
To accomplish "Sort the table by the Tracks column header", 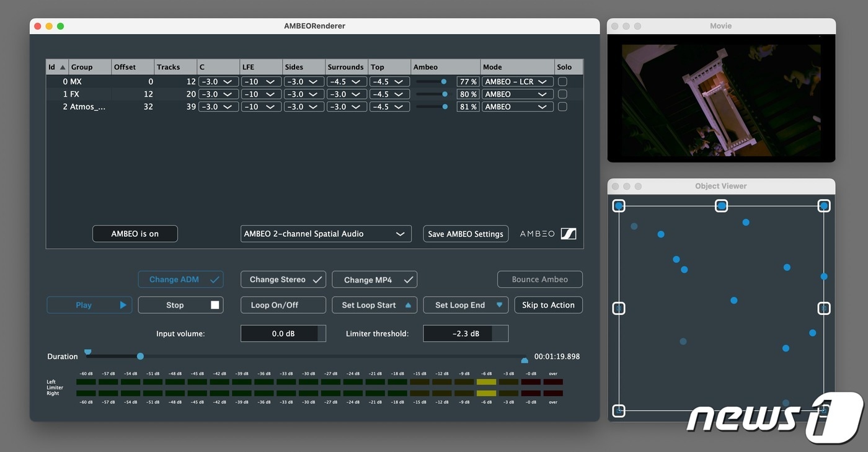I will (x=175, y=67).
